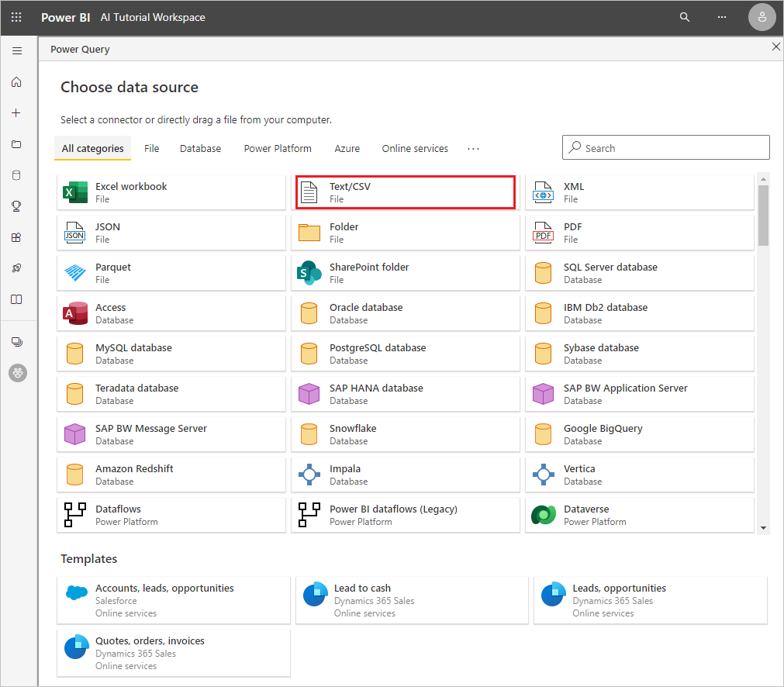Switch to the Power Platform tab

click(278, 149)
